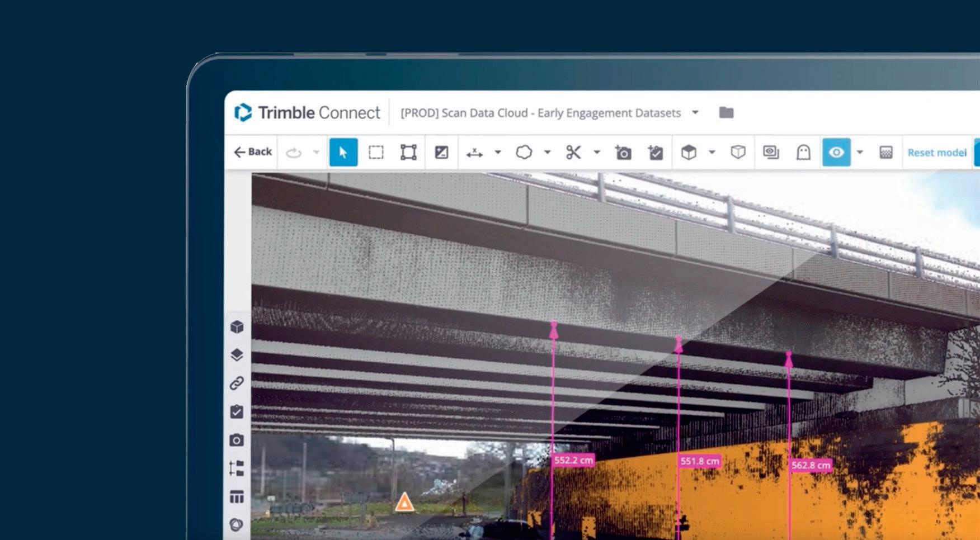The height and width of the screenshot is (540, 980).
Task: Open the redo history dropdown arrow
Action: (x=316, y=152)
